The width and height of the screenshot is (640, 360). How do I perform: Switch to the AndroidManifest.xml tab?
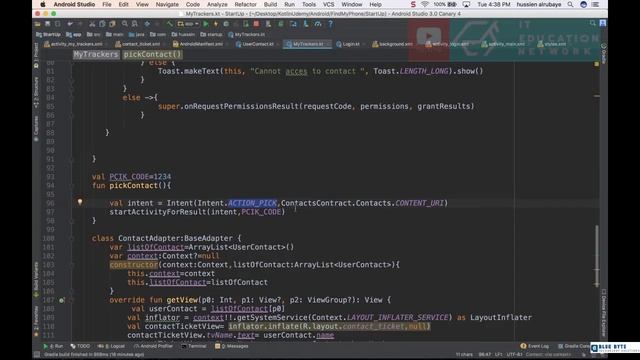click(201, 44)
